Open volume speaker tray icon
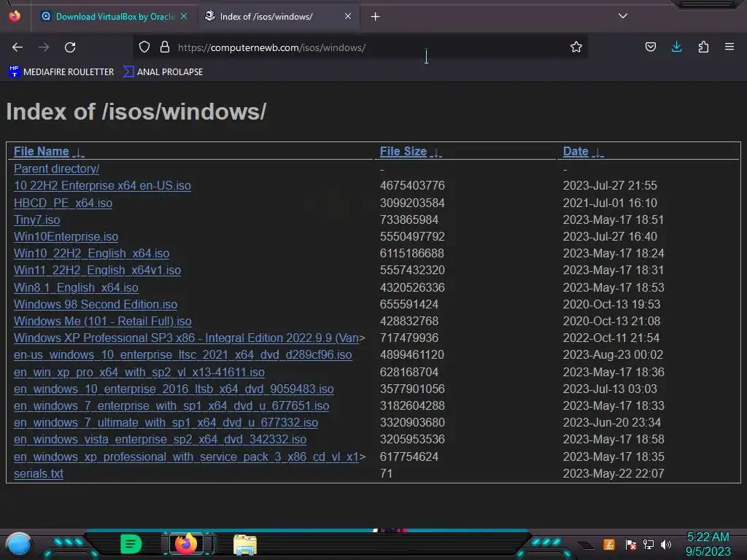 coord(666,544)
